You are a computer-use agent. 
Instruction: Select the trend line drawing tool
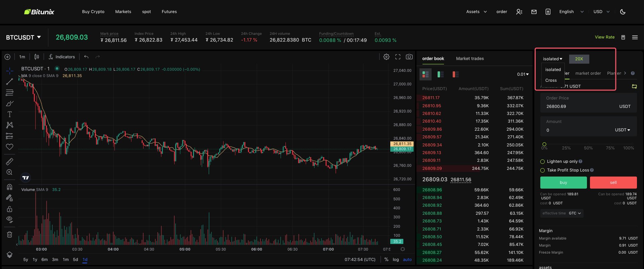(x=9, y=82)
